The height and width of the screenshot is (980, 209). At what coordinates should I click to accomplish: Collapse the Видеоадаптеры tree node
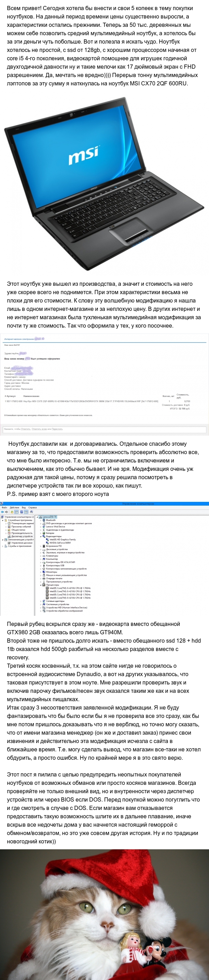pos(41,536)
